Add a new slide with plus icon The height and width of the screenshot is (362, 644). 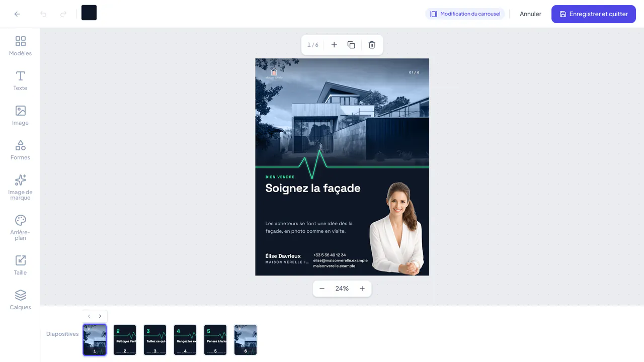[x=334, y=45]
